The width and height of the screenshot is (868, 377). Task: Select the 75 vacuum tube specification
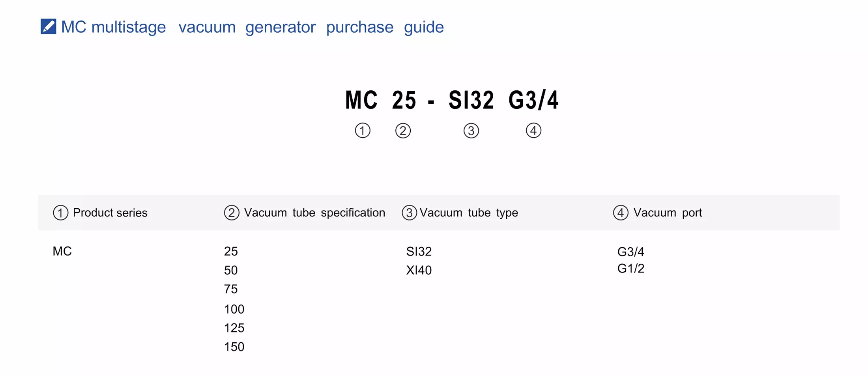click(x=231, y=289)
